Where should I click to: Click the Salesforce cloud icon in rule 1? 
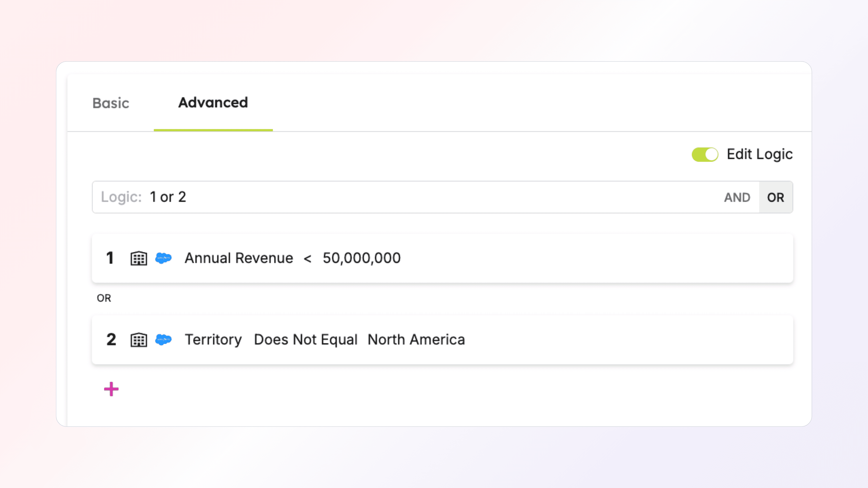tap(163, 258)
